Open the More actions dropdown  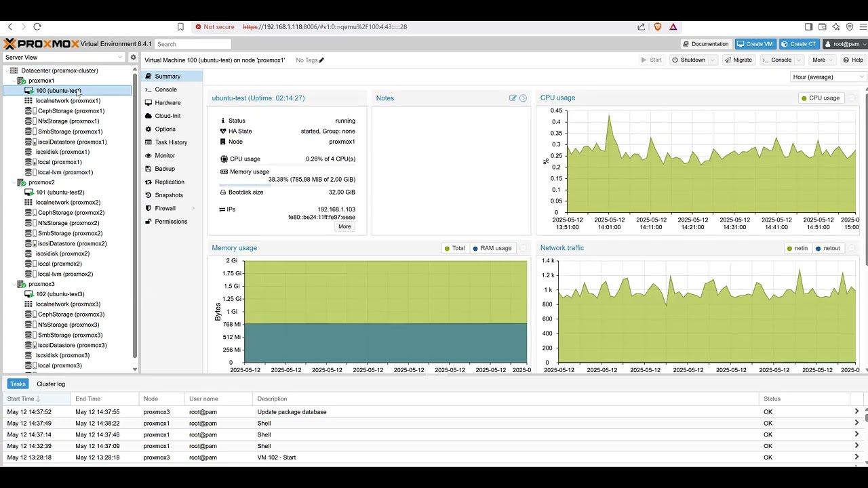823,60
